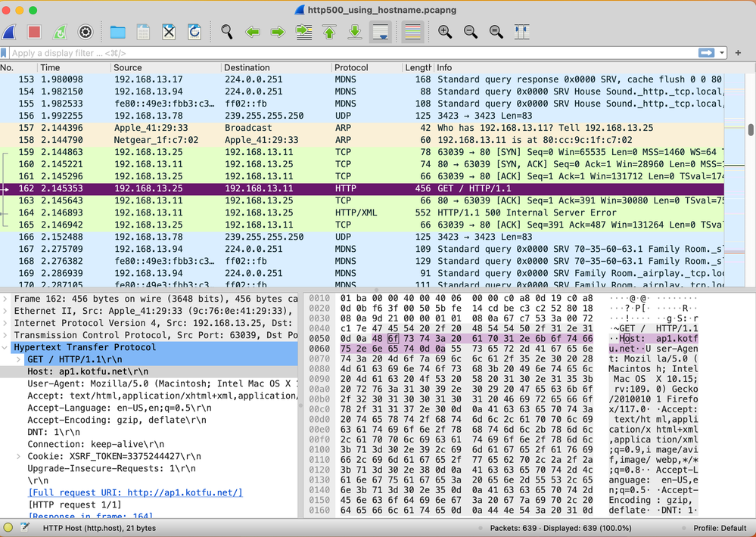Close this capture file X icon
The width and height of the screenshot is (756, 537).
click(169, 33)
